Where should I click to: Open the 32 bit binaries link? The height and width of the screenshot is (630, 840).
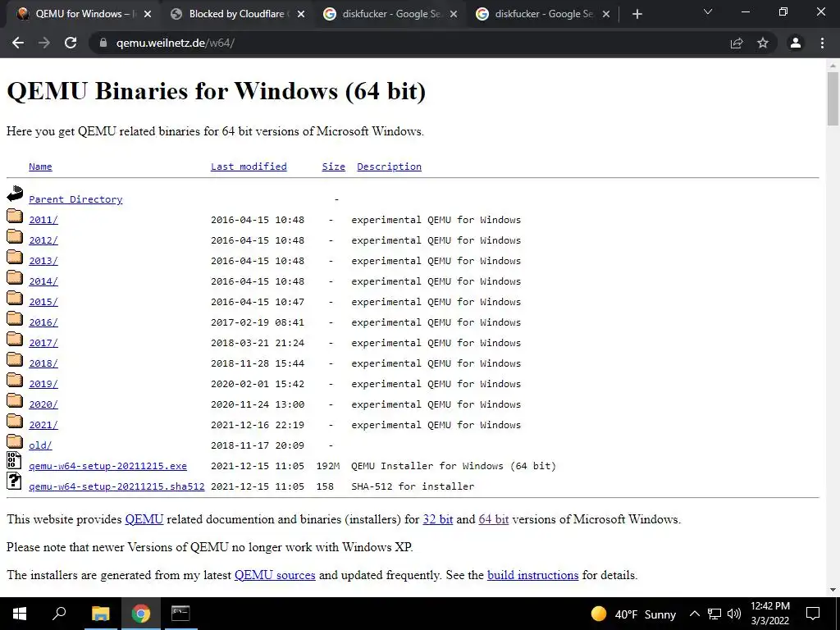click(x=438, y=519)
